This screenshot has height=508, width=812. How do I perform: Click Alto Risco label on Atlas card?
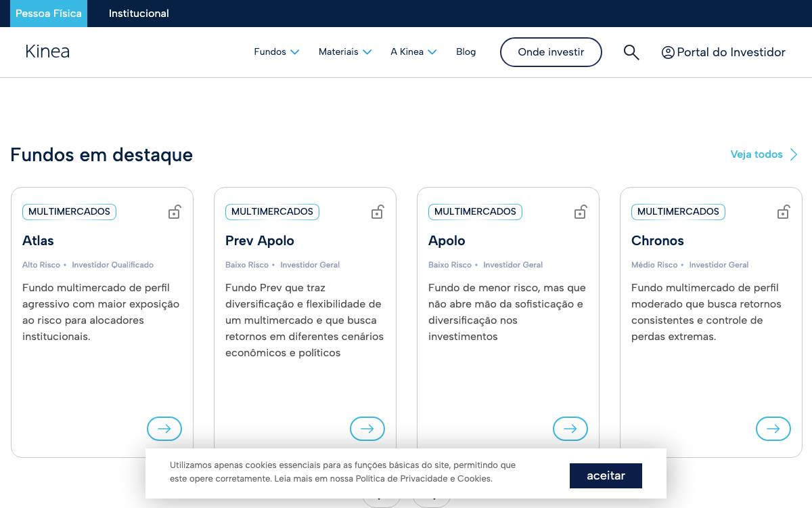click(x=41, y=265)
